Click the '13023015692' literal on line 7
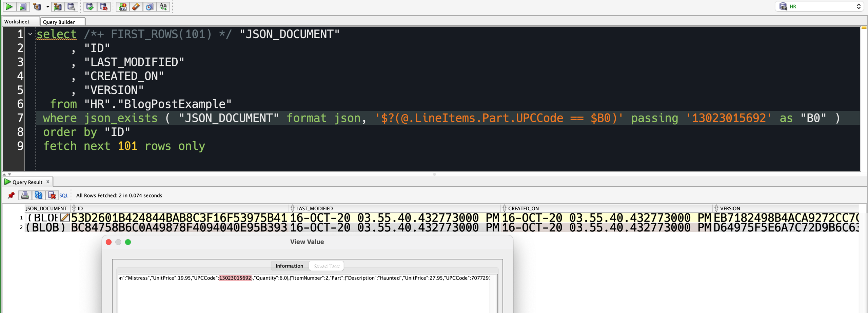Viewport: 868px width, 313px height. point(729,118)
